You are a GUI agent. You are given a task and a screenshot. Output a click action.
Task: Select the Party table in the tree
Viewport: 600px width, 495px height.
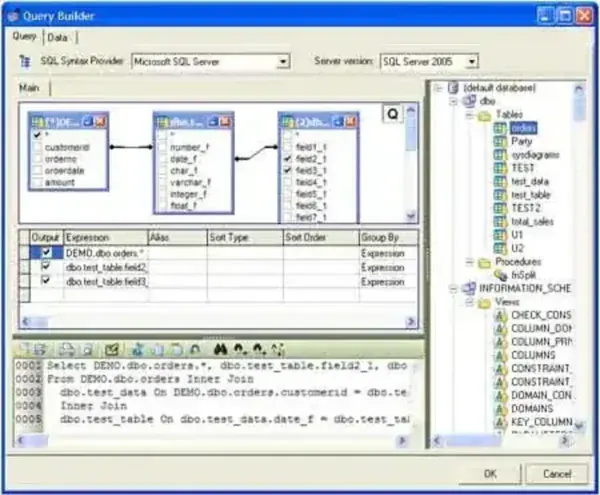[x=521, y=141]
